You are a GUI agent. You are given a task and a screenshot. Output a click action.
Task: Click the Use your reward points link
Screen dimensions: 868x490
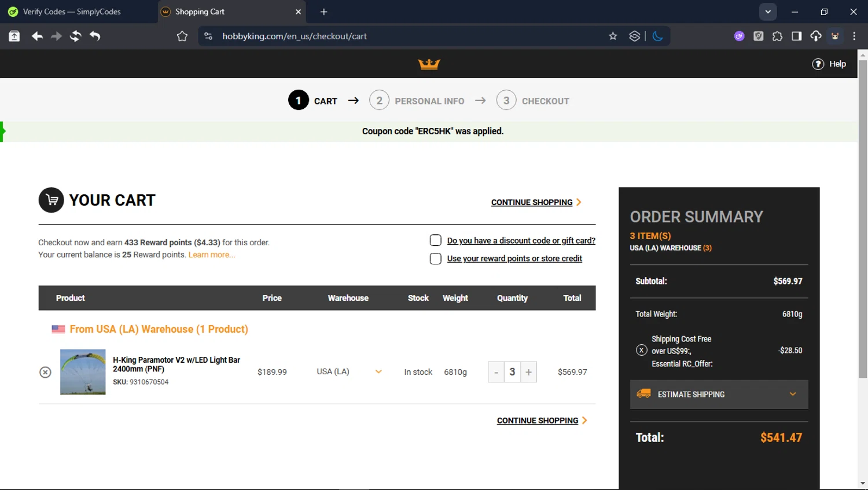click(514, 259)
